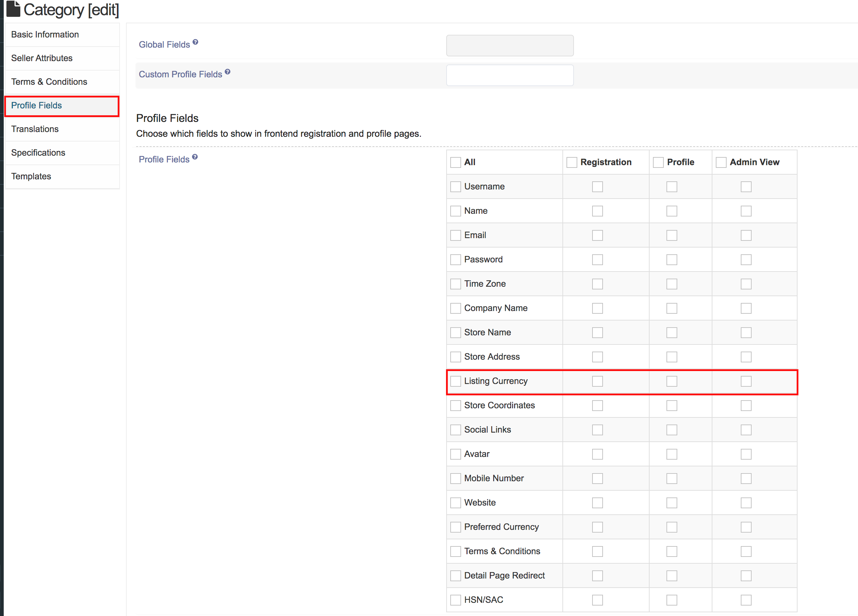Tick Admin View column header checkbox
858x616 pixels.
[721, 162]
